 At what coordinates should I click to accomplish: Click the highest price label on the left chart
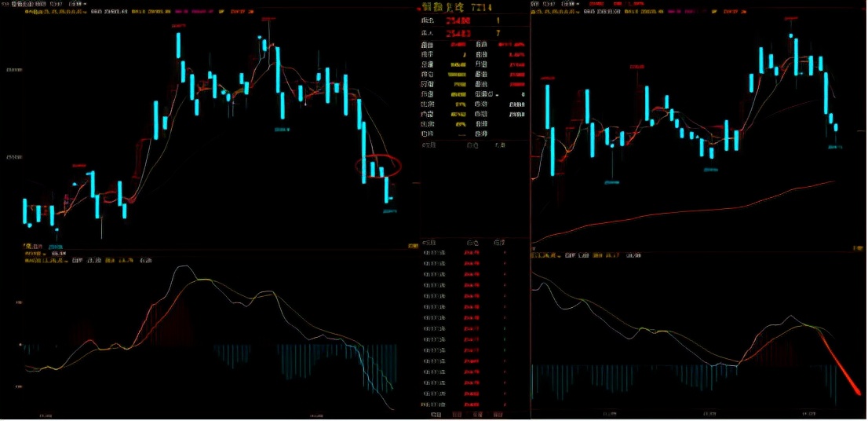coord(178,26)
